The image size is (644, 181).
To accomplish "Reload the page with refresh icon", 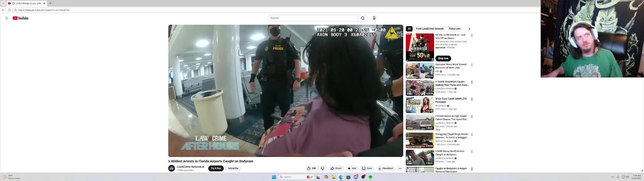I will click(9, 10).
